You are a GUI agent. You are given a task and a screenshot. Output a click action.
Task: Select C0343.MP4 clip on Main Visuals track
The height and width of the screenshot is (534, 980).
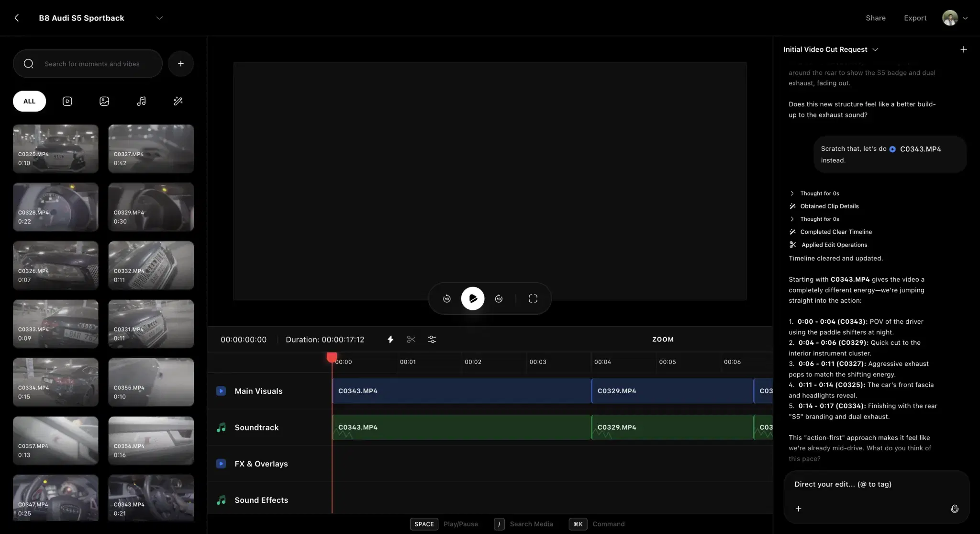pos(461,391)
